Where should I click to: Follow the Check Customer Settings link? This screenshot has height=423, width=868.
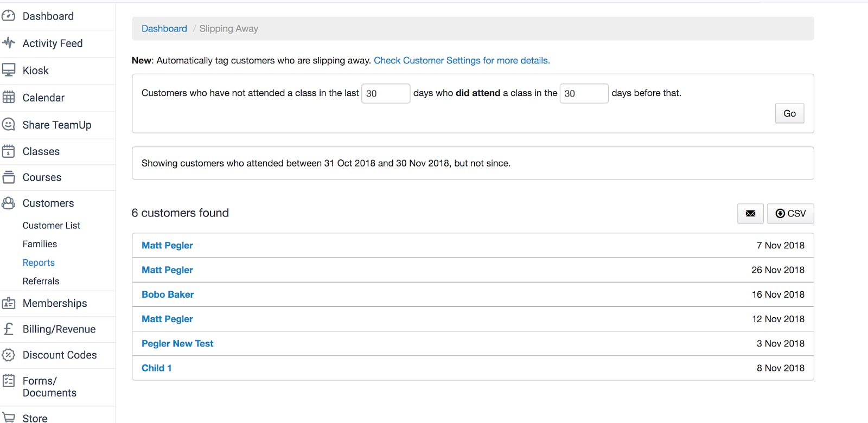click(462, 60)
